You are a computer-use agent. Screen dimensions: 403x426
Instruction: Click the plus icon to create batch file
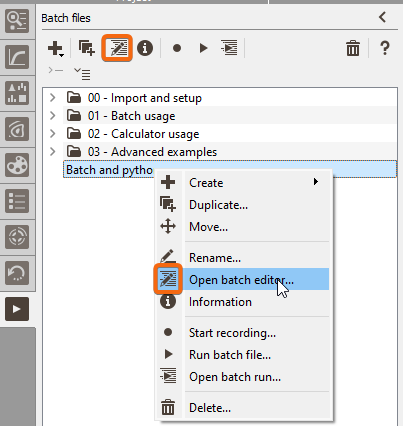pyautogui.click(x=56, y=49)
